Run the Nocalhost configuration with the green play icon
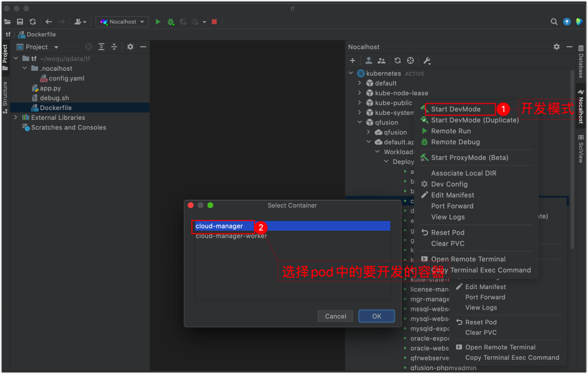This screenshot has width=588, height=374. tap(158, 22)
